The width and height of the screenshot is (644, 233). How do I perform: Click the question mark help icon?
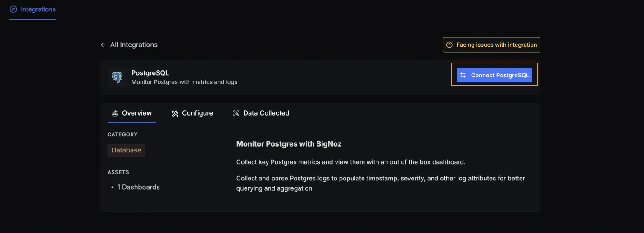[449, 45]
